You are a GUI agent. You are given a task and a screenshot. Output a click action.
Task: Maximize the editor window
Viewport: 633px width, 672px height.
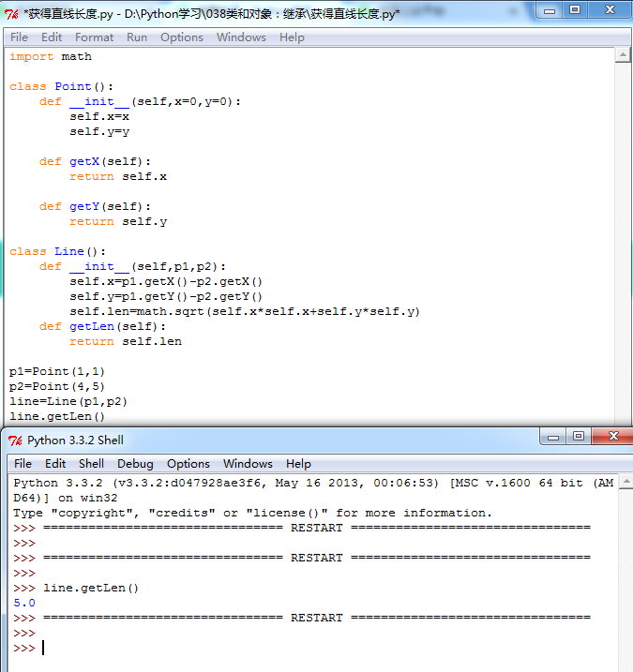pyautogui.click(x=575, y=9)
